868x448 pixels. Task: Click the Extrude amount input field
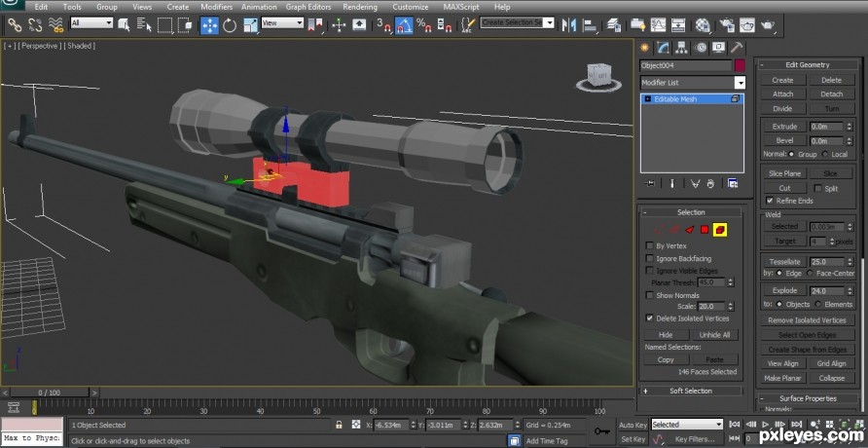click(827, 127)
